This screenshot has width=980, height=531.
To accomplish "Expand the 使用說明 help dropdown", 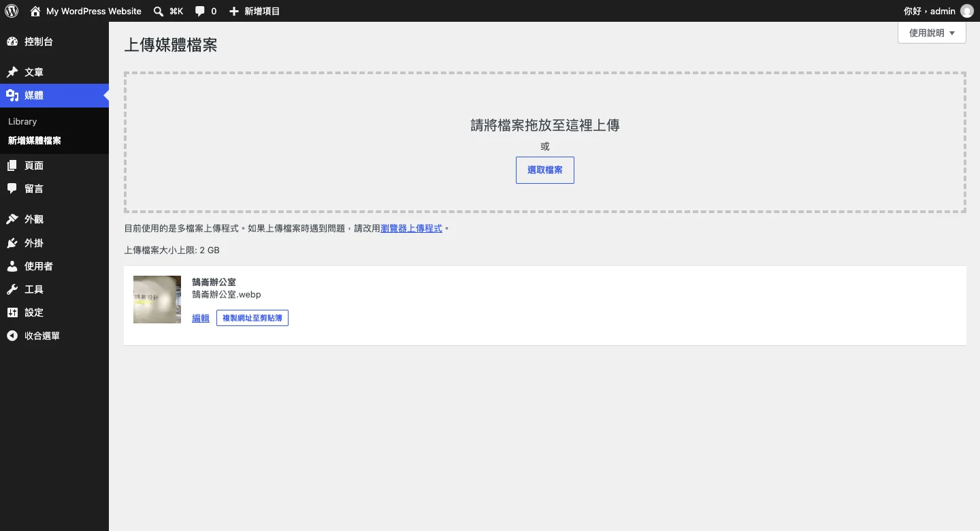I will point(932,33).
